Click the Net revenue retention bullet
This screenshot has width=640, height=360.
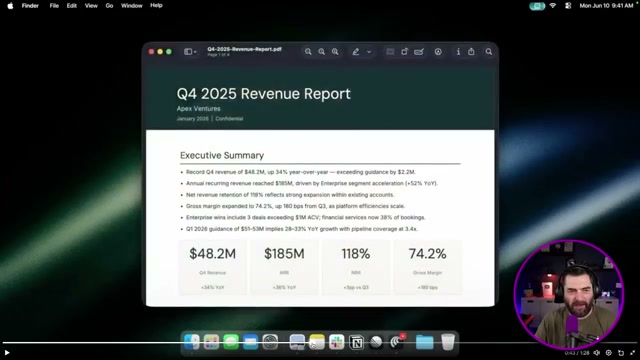tap(290, 195)
